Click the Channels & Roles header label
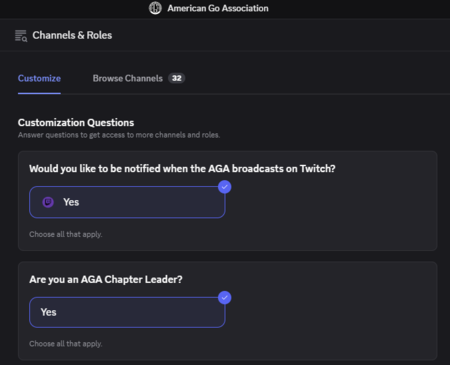 [72, 35]
